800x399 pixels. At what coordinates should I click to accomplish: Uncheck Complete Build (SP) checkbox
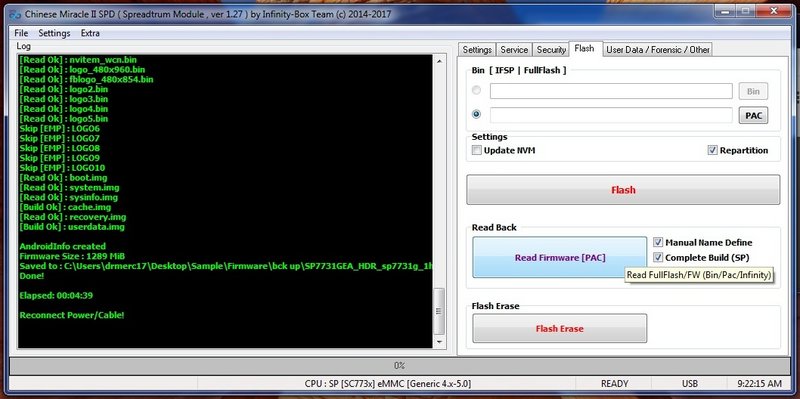pyautogui.click(x=658, y=258)
